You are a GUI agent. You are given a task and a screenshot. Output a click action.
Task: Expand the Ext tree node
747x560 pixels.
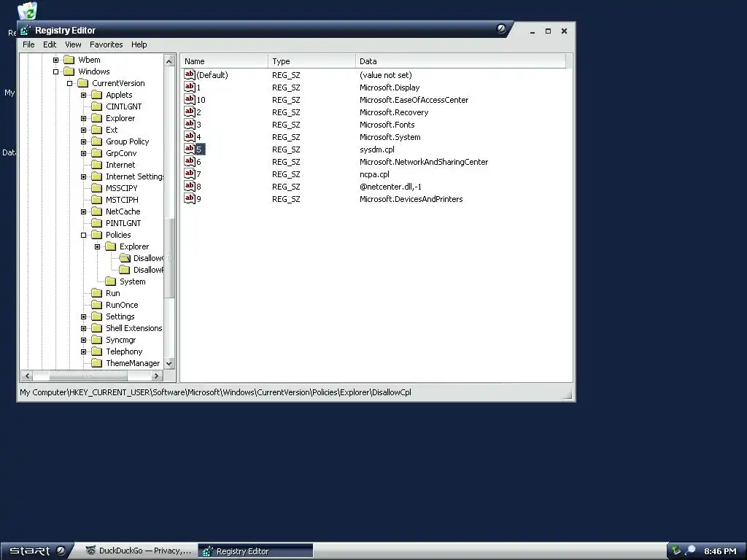tap(83, 130)
